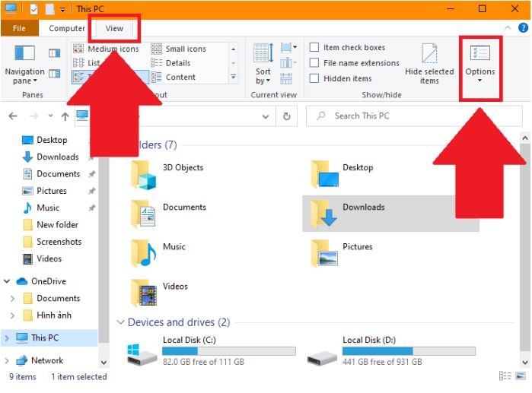This screenshot has width=532, height=393.
Task: Switch to the View ribbon tab
Action: [x=114, y=28]
